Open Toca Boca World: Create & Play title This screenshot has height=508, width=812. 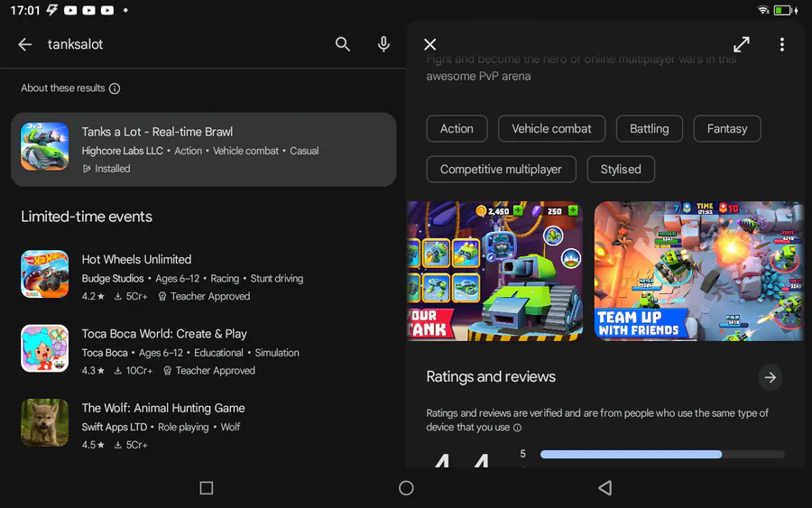[x=164, y=334]
